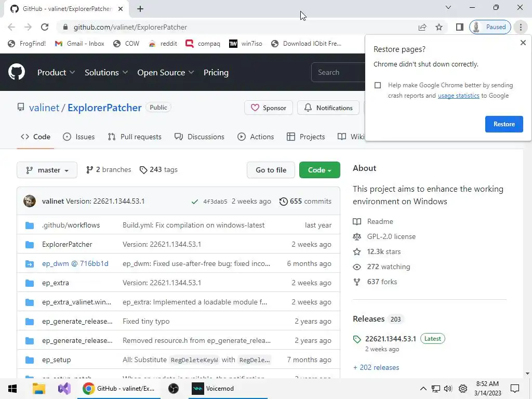Open the GPL-2.0 license link
532x399 pixels.
click(384, 236)
